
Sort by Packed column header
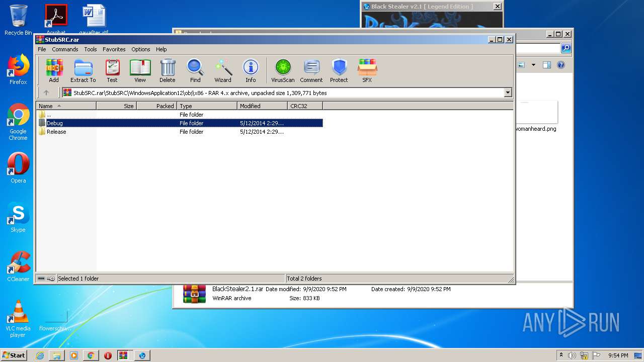(156, 106)
